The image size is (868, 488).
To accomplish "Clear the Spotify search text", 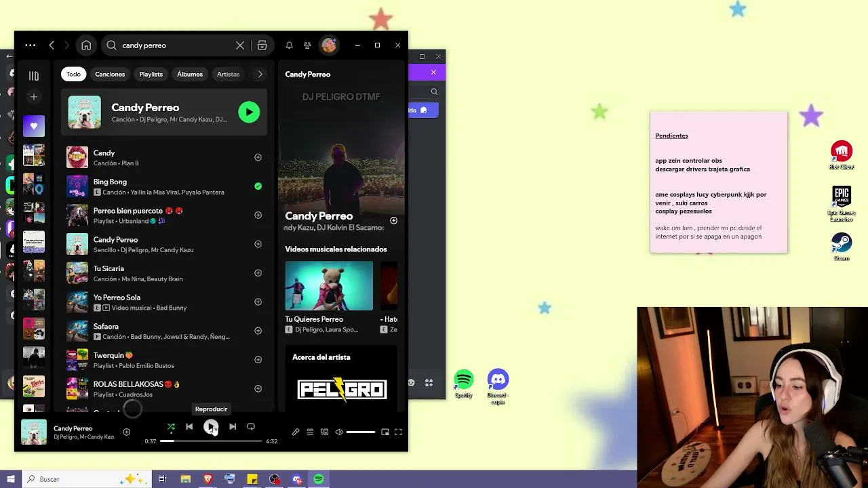I will pos(240,45).
